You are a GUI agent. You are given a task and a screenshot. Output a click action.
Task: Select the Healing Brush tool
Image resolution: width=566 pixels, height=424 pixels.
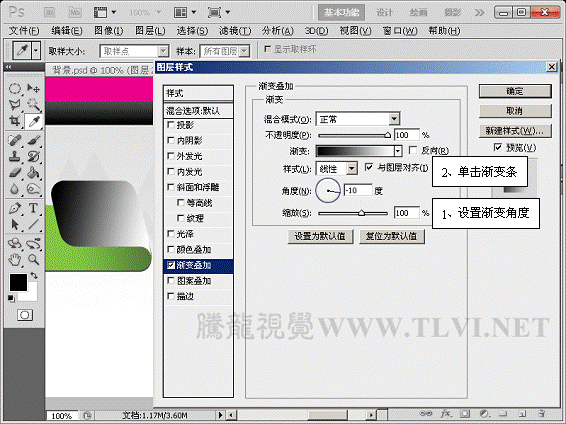point(14,140)
